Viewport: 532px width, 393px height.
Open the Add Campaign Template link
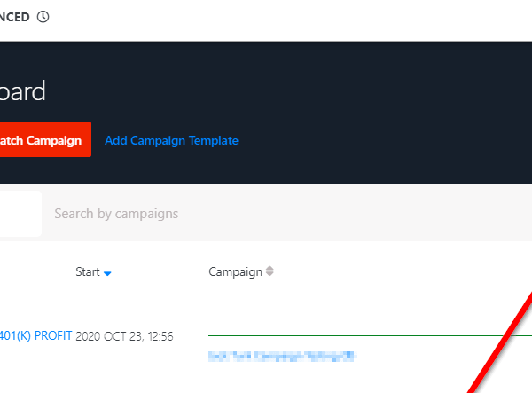171,140
